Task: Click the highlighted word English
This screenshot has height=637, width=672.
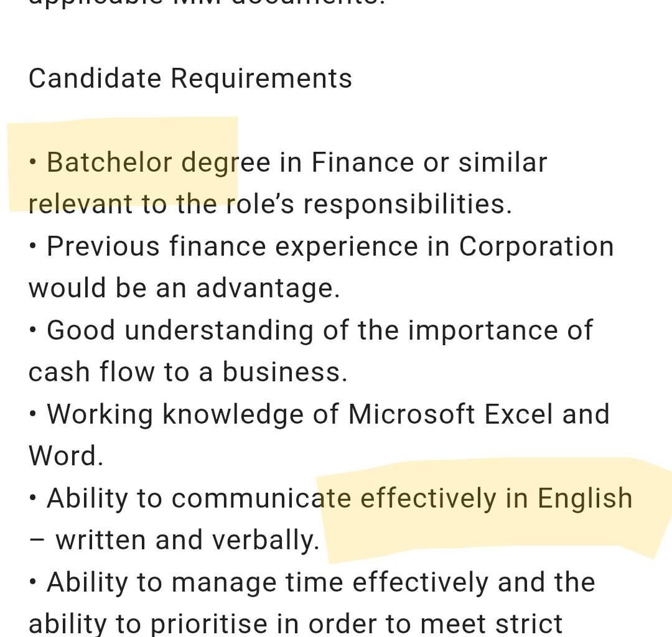Action: click(585, 499)
